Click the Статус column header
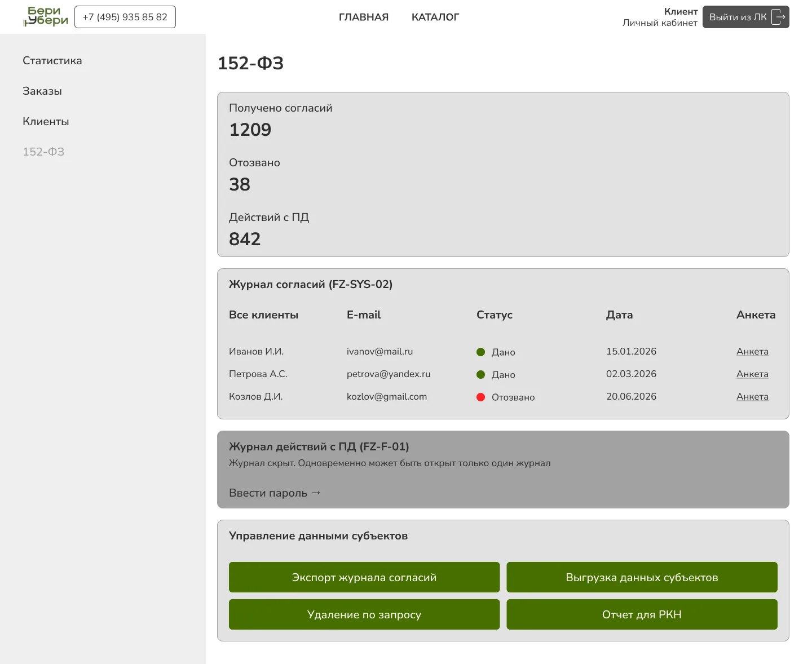 click(495, 315)
